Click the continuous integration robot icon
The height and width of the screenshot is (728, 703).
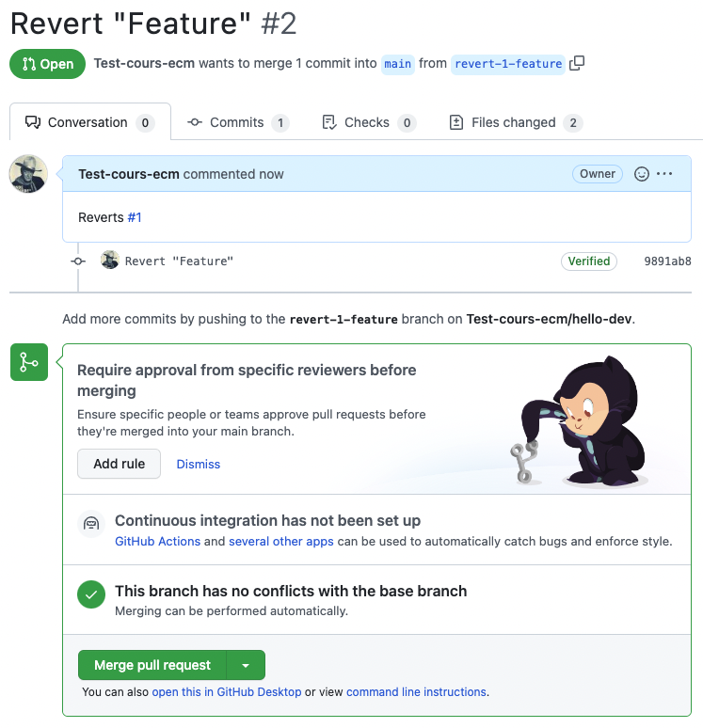(x=91, y=524)
